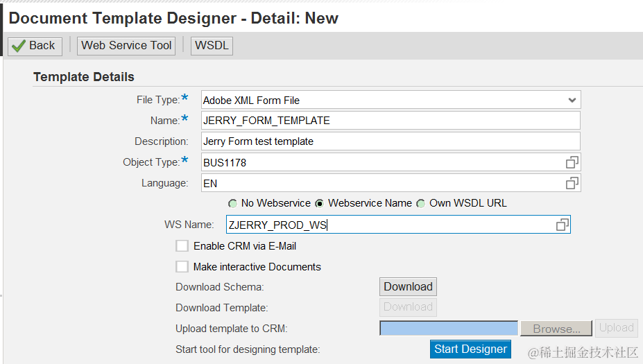
Task: Open value help icon for Language field
Action: coord(572,183)
